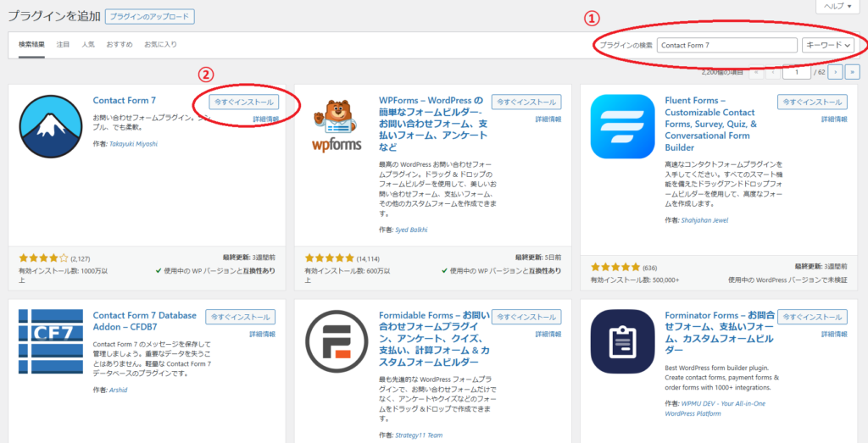Image resolution: width=868 pixels, height=443 pixels.
Task: Click the Formidable Forms circular logo
Action: (x=337, y=341)
